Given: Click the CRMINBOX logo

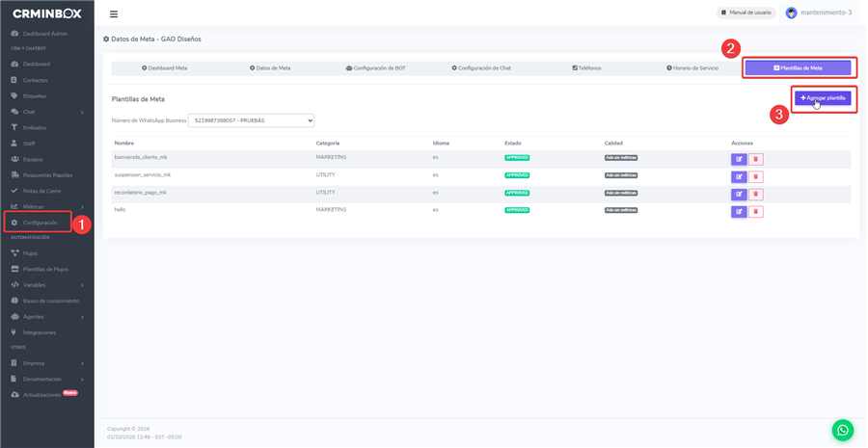Looking at the screenshot, I should pos(47,13).
